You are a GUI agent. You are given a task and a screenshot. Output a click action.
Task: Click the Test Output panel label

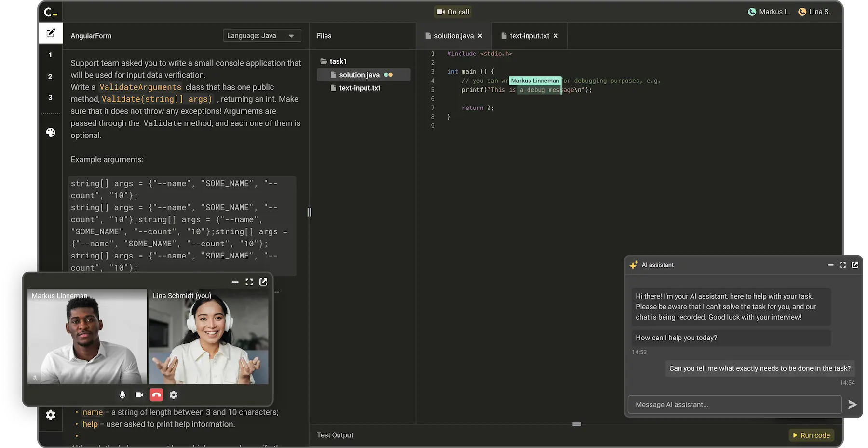coord(335,435)
